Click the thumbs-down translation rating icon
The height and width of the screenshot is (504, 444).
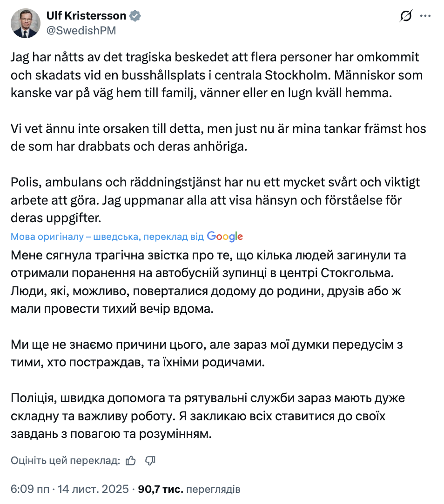(149, 460)
